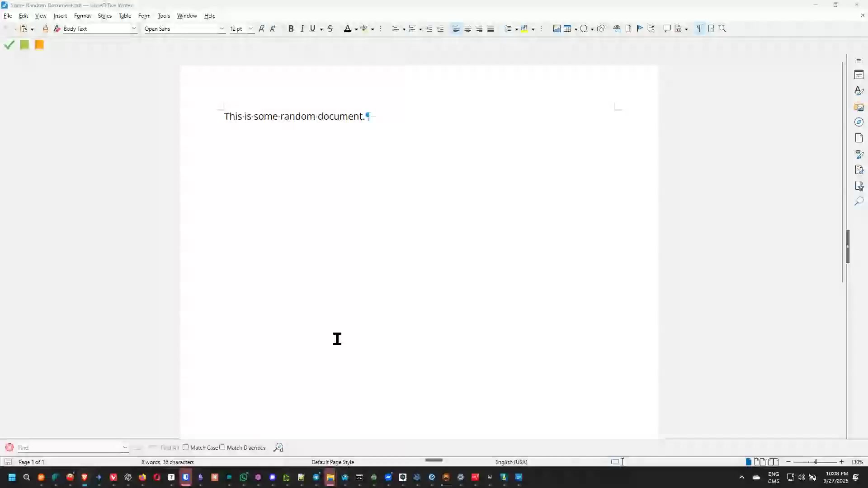Expand the Body Text paragraph style dropdown
The image size is (868, 488).
point(133,28)
